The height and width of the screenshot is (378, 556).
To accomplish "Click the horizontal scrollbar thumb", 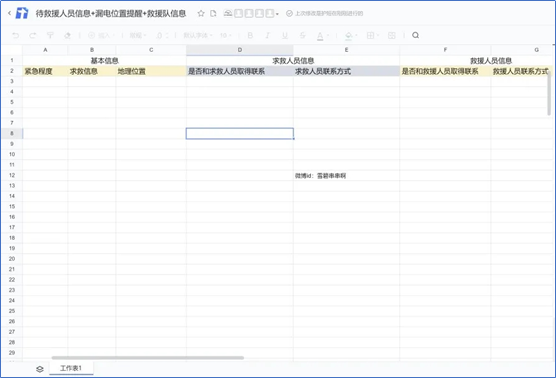I will 148,358.
